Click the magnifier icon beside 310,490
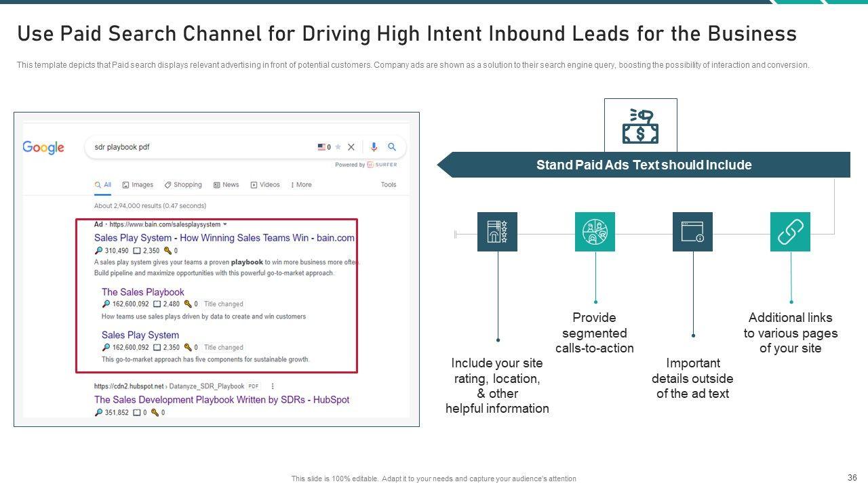 pos(98,251)
